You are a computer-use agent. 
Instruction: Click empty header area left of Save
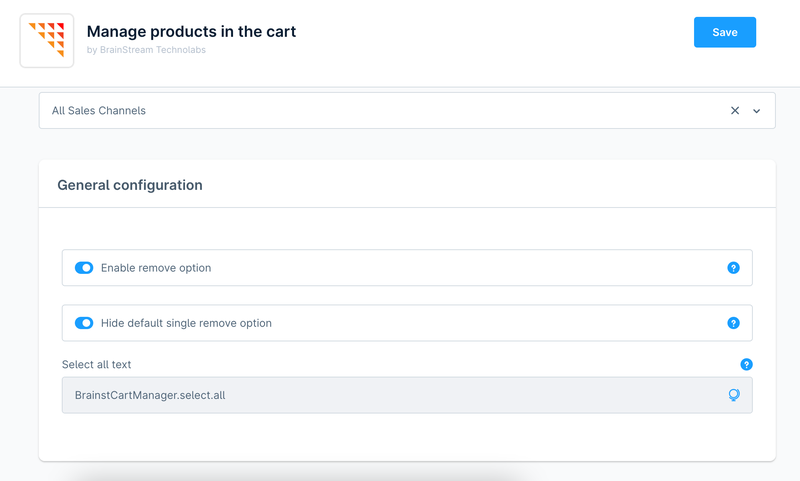tap(500, 40)
